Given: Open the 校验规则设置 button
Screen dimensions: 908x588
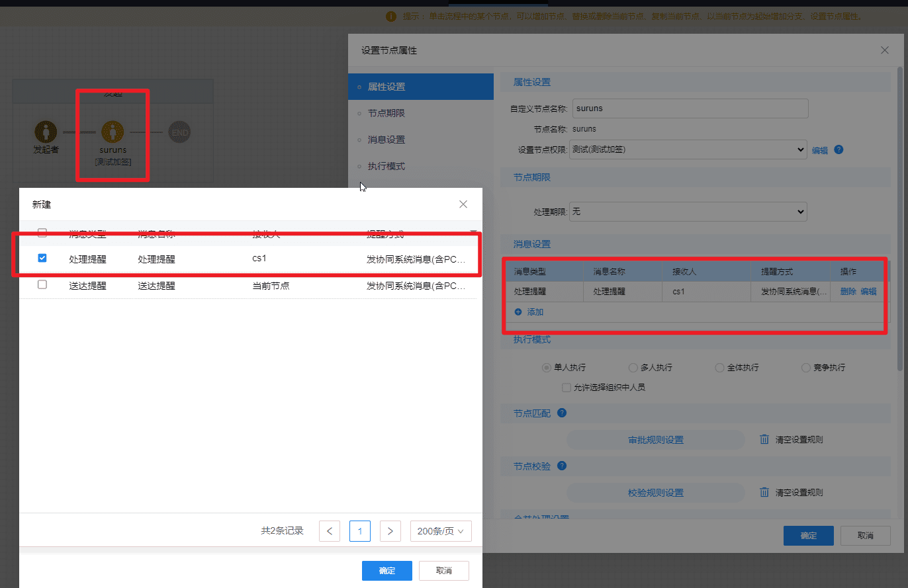Looking at the screenshot, I should [656, 493].
